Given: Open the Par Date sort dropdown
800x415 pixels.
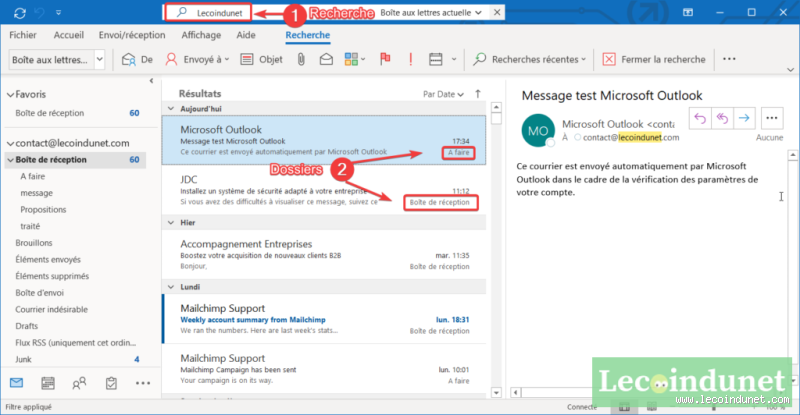Looking at the screenshot, I should click(443, 94).
